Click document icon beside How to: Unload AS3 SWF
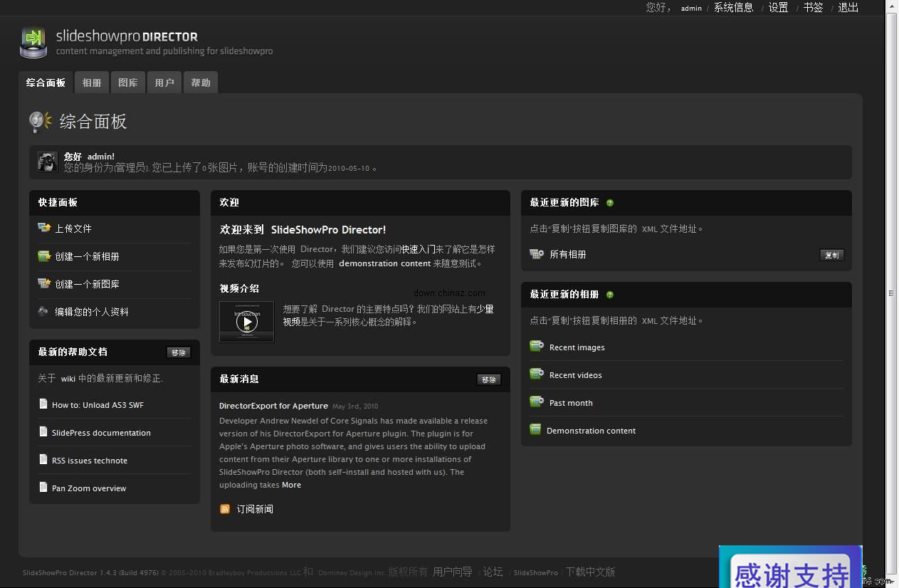899x588 pixels. (x=43, y=404)
